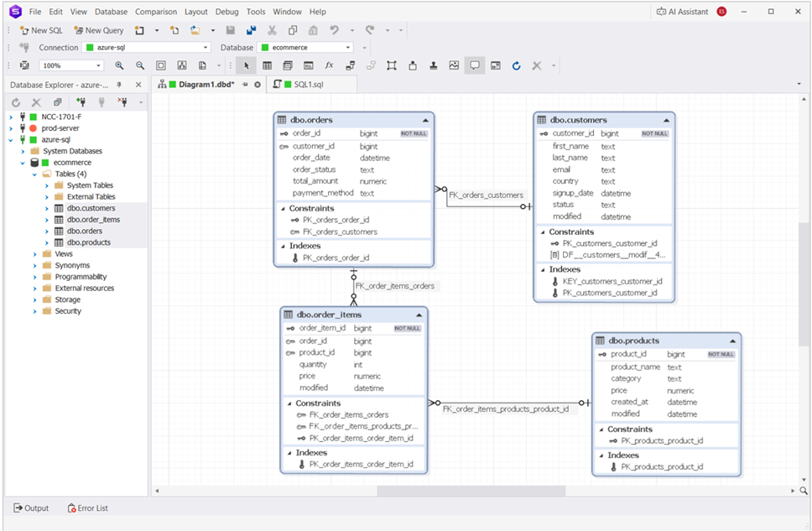Click the disconnect red-X plug icon
This screenshot has width=812, height=531.
(122, 102)
